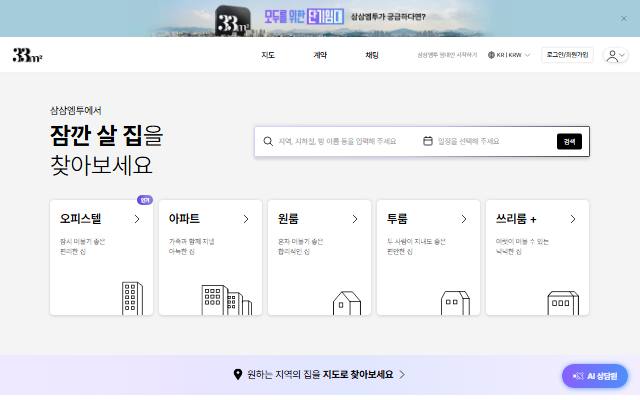Viewport: 640px width, 400px height.
Task: Click the description text under 원룸
Action: tap(300, 247)
